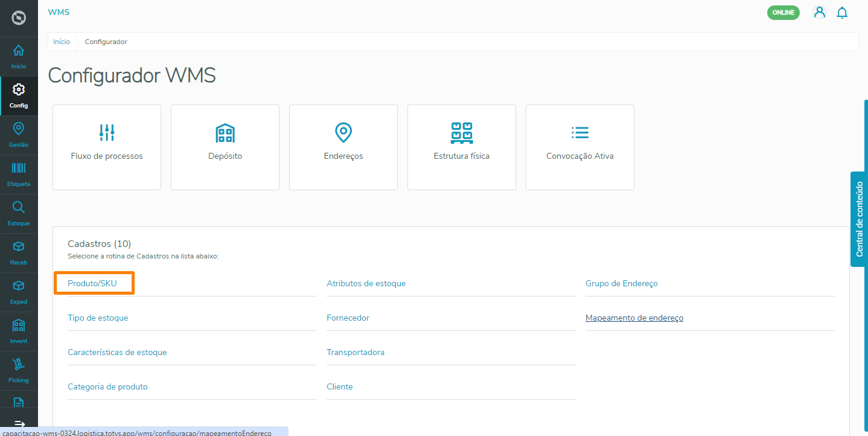
Task: Click the ONLINE status badge
Action: (x=783, y=12)
